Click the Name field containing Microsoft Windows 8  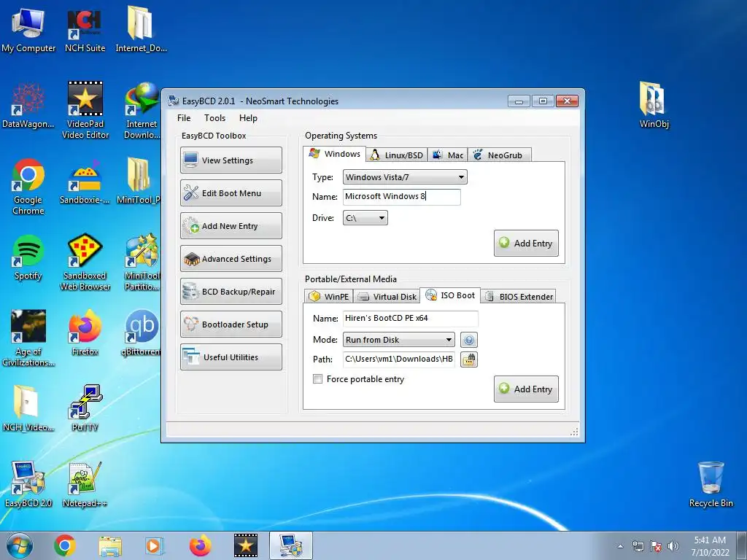tap(402, 197)
